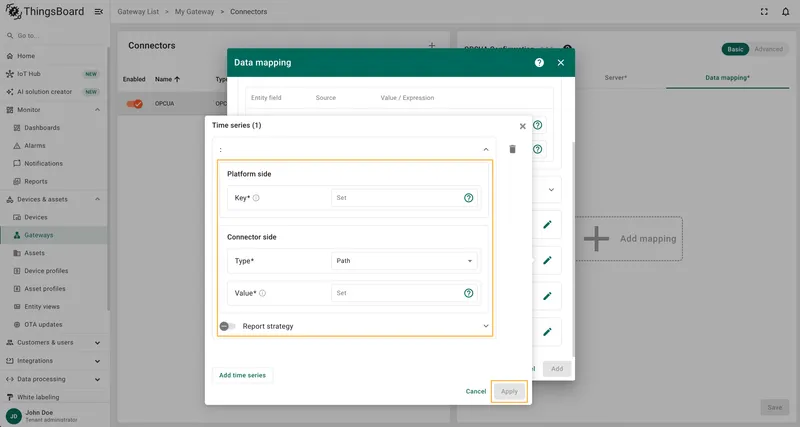
Task: Toggle the Report strategy switch
Action: coord(228,326)
